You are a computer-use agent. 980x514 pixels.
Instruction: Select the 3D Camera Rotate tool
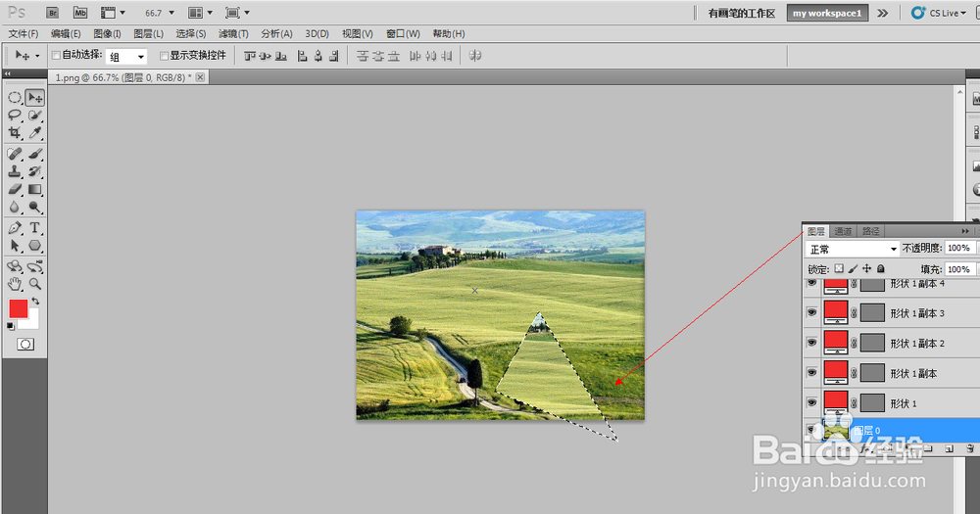click(35, 266)
